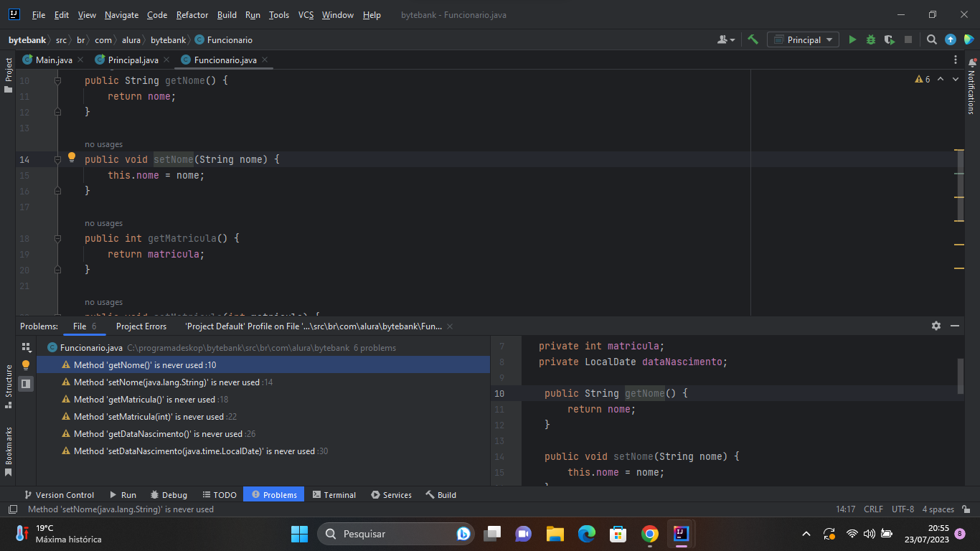Open the Terminal tool window
This screenshot has height=551, width=980.
point(334,495)
